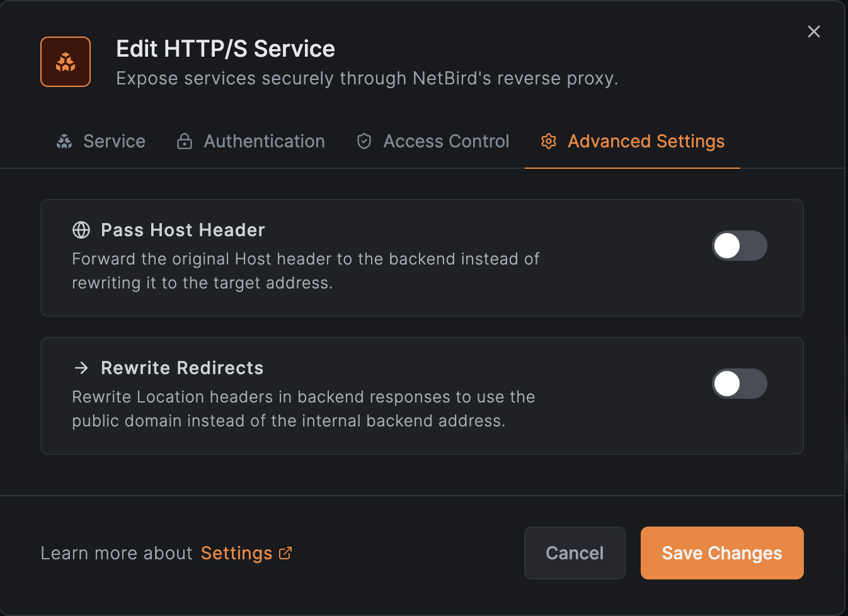Screen dimensions: 848x616
Task: Select the Advanced Settings tab label
Action: (x=646, y=142)
